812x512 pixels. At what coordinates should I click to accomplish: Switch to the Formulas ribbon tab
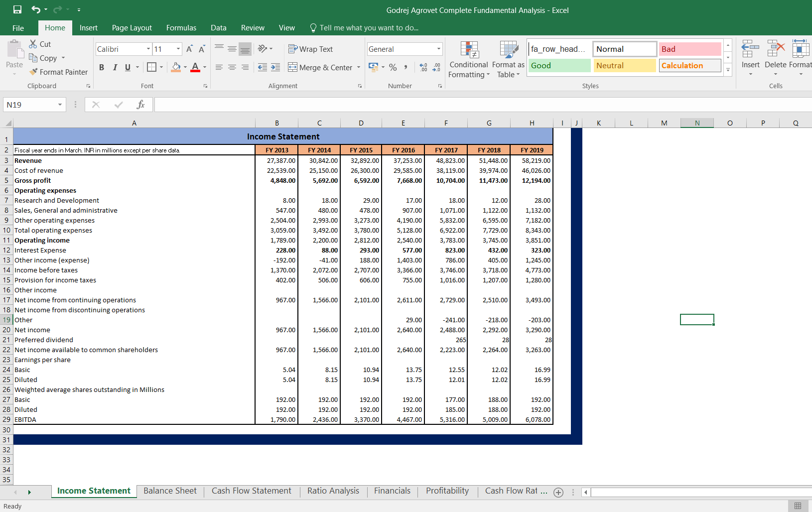click(181, 28)
